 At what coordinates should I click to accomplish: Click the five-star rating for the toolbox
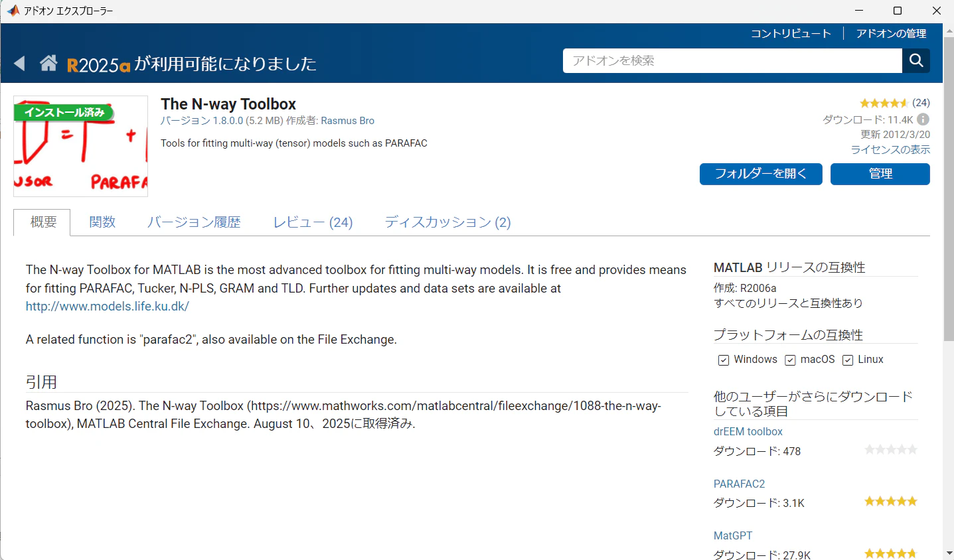point(884,103)
